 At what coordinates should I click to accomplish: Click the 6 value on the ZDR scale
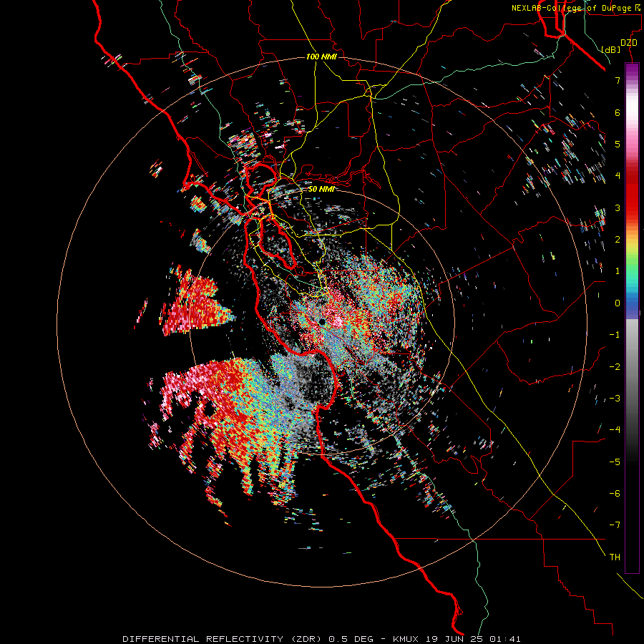point(618,112)
